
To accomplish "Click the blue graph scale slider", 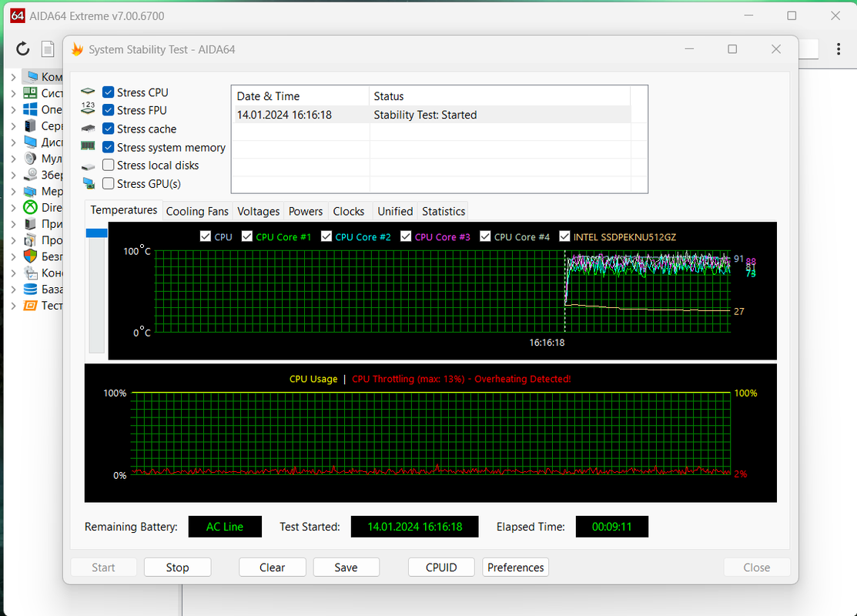I will pos(97,233).
